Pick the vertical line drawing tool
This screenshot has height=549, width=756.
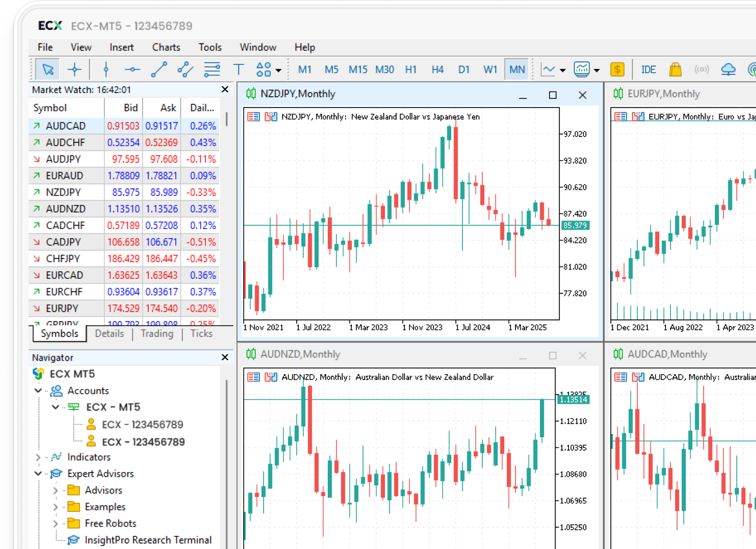point(106,70)
